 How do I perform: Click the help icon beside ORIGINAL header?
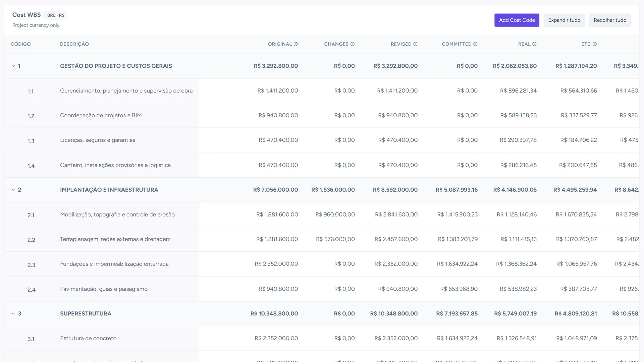[x=296, y=44]
